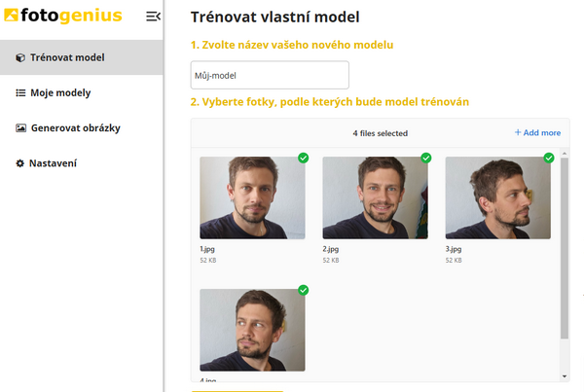This screenshot has width=584, height=392.
Task: Click the Add more link
Action: tap(537, 133)
